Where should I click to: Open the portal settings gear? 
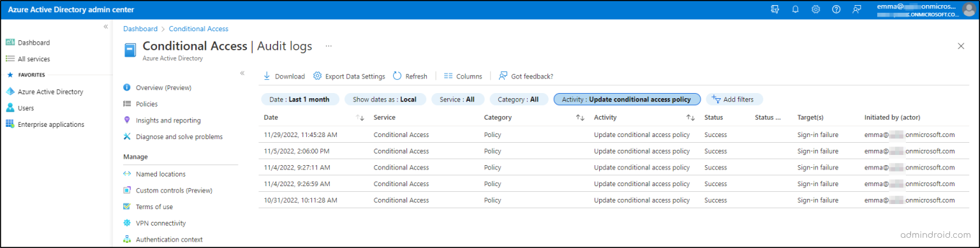click(816, 10)
